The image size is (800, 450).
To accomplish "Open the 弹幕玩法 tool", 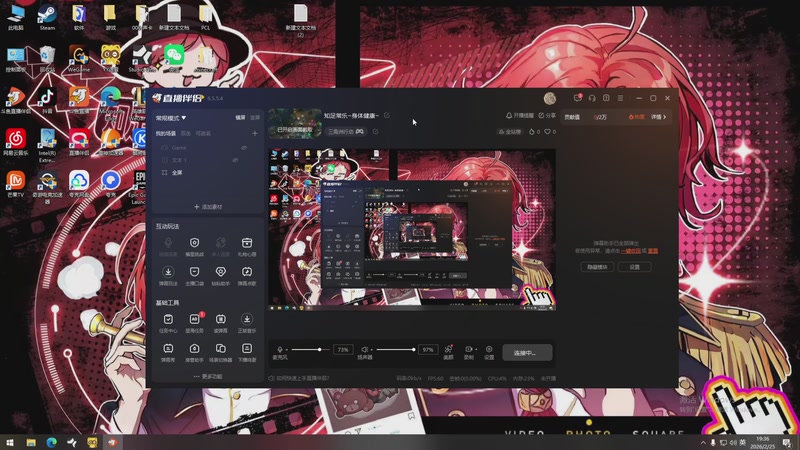I will [x=168, y=276].
